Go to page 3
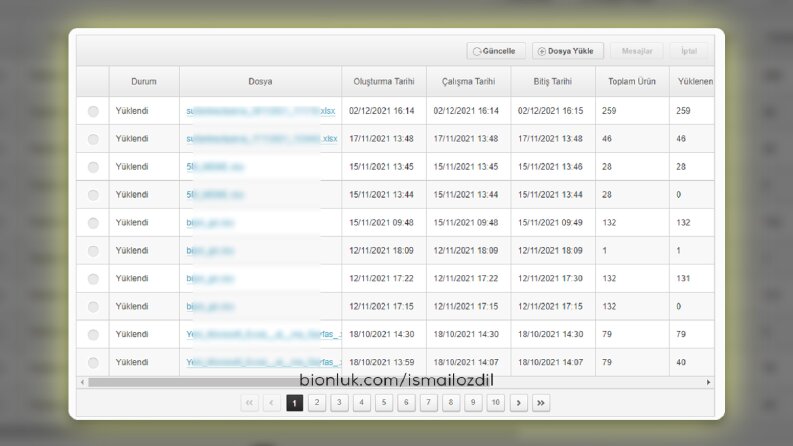This screenshot has width=793, height=446. click(339, 403)
